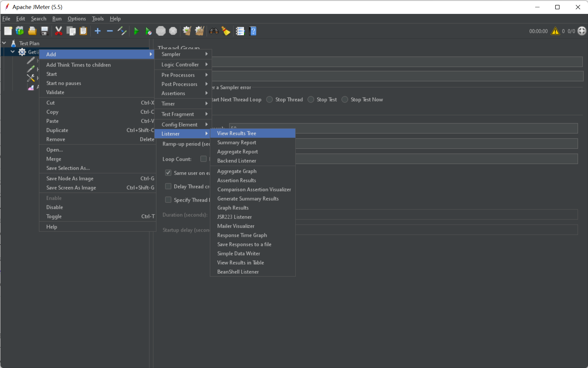Collapse the Test Plan tree node

pos(4,43)
